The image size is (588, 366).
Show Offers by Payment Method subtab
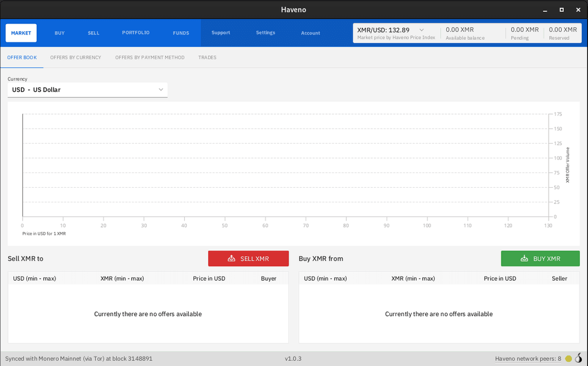[x=150, y=58]
